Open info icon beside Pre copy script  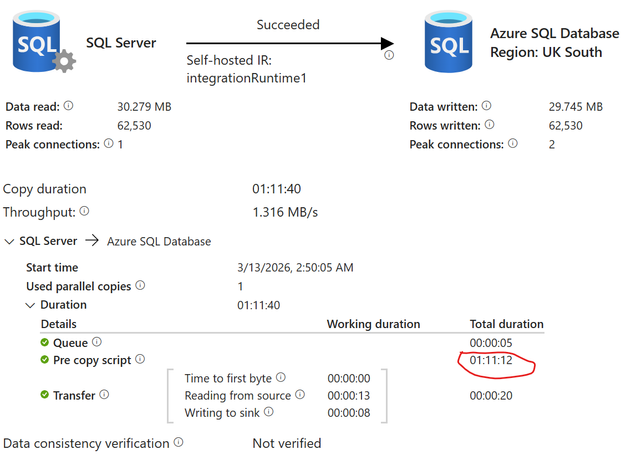[140, 359]
